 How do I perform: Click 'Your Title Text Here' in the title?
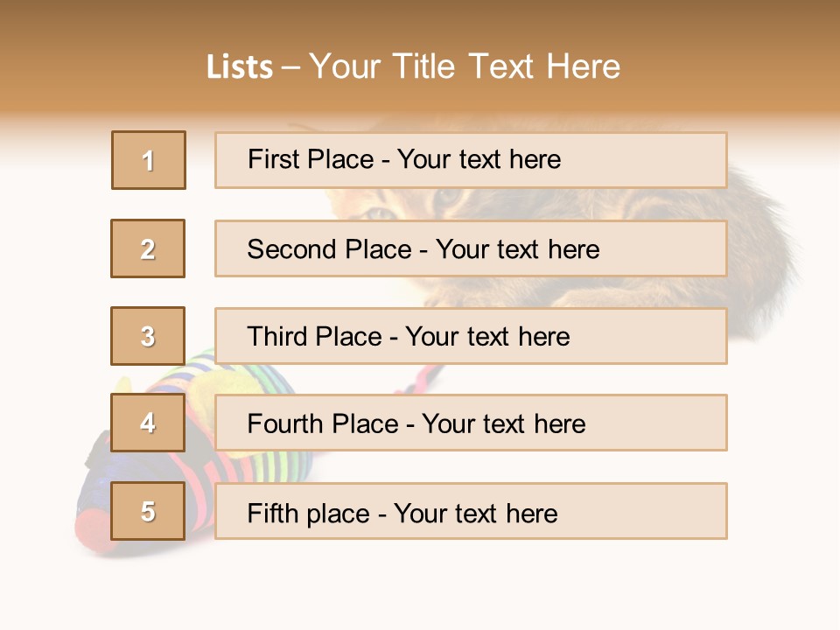tap(465, 67)
